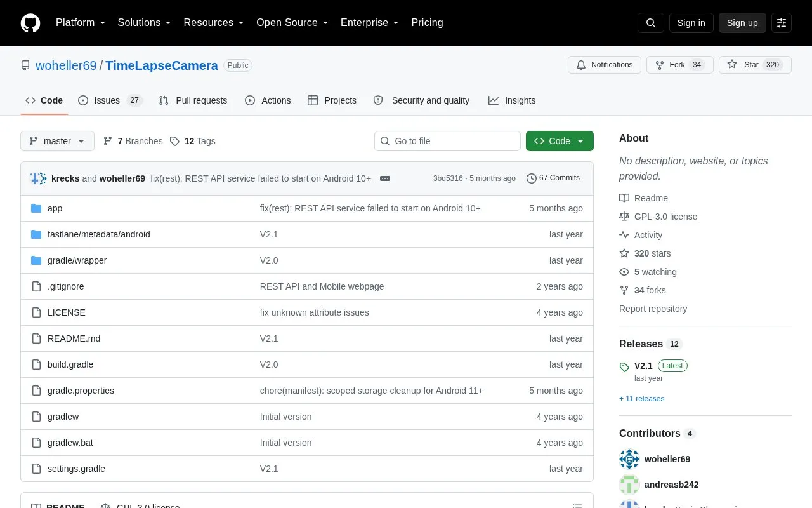
Task: Click the app folder icon
Action: click(x=36, y=208)
